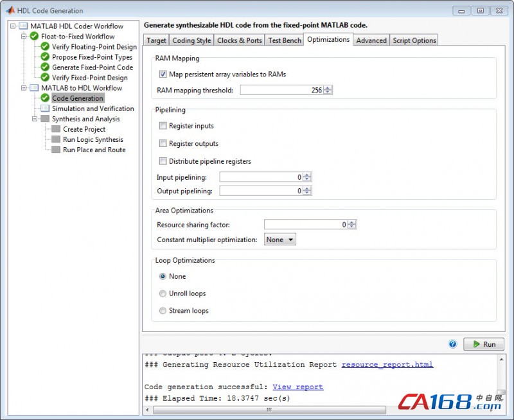Image resolution: width=514 pixels, height=420 pixels.
Task: Select Propose Fixed-Point Types in tree
Action: 92,57
